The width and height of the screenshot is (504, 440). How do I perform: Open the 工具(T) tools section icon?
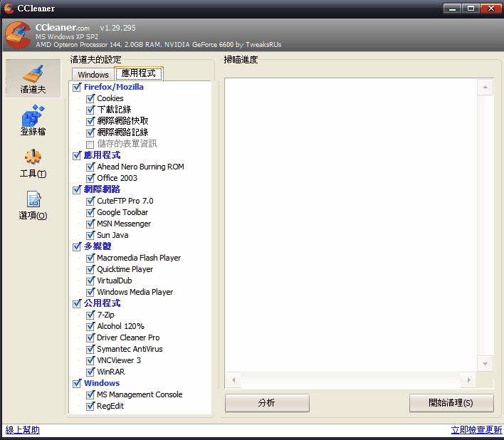pyautogui.click(x=33, y=163)
